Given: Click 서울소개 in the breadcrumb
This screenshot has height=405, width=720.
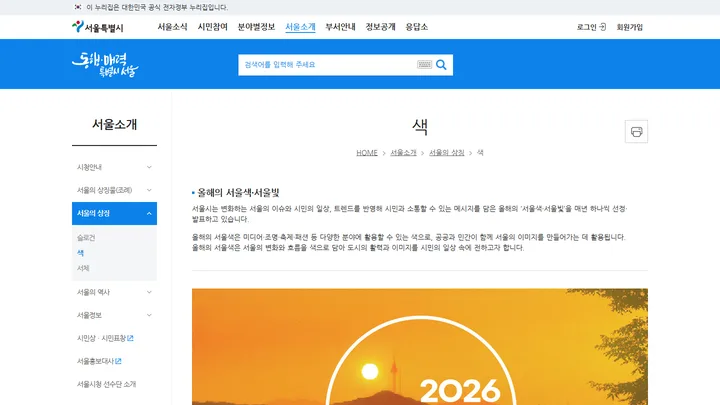Looking at the screenshot, I should pyautogui.click(x=403, y=152).
